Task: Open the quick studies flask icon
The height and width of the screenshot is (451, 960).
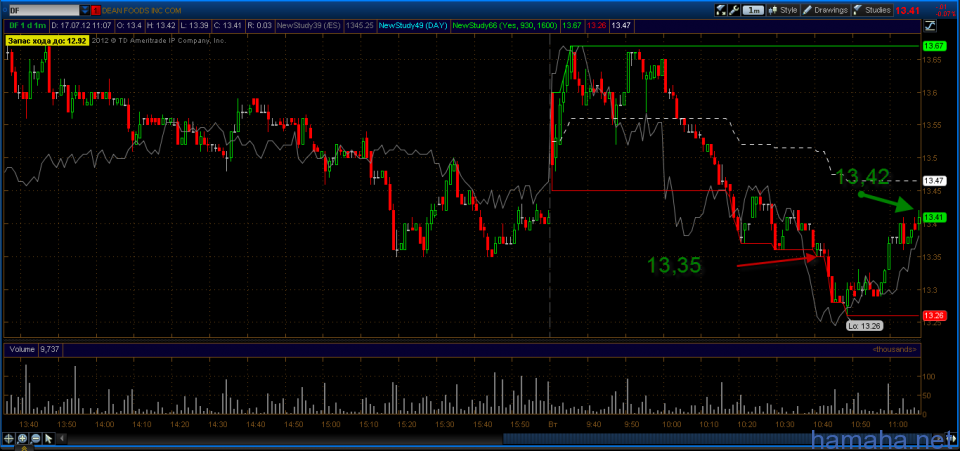Action: (x=721, y=10)
